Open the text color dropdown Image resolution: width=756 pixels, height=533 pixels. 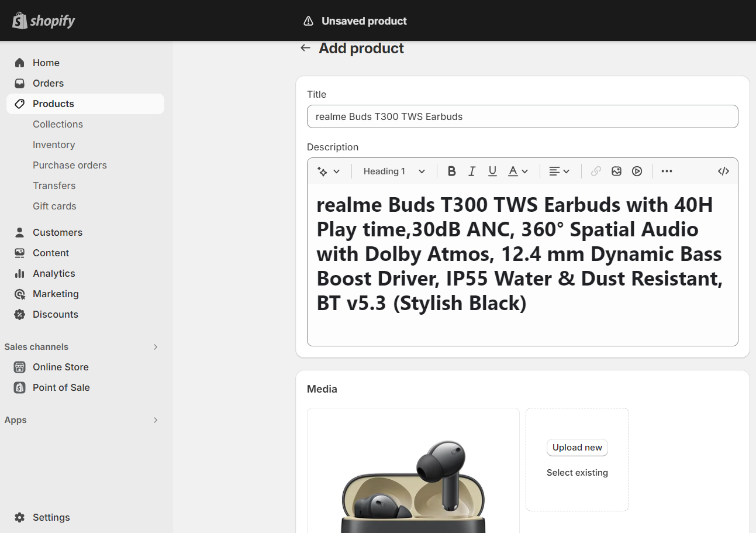[518, 171]
